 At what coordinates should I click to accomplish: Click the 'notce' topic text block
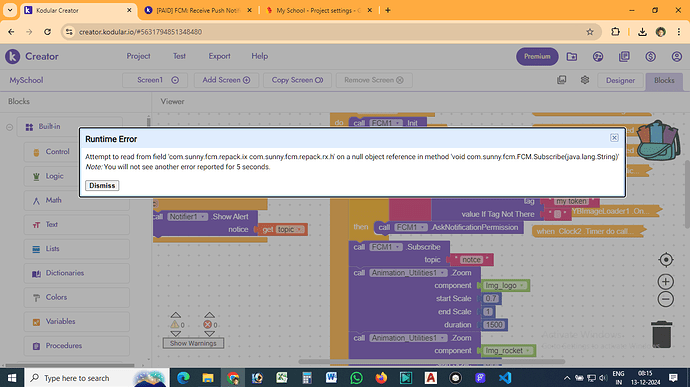coord(471,260)
